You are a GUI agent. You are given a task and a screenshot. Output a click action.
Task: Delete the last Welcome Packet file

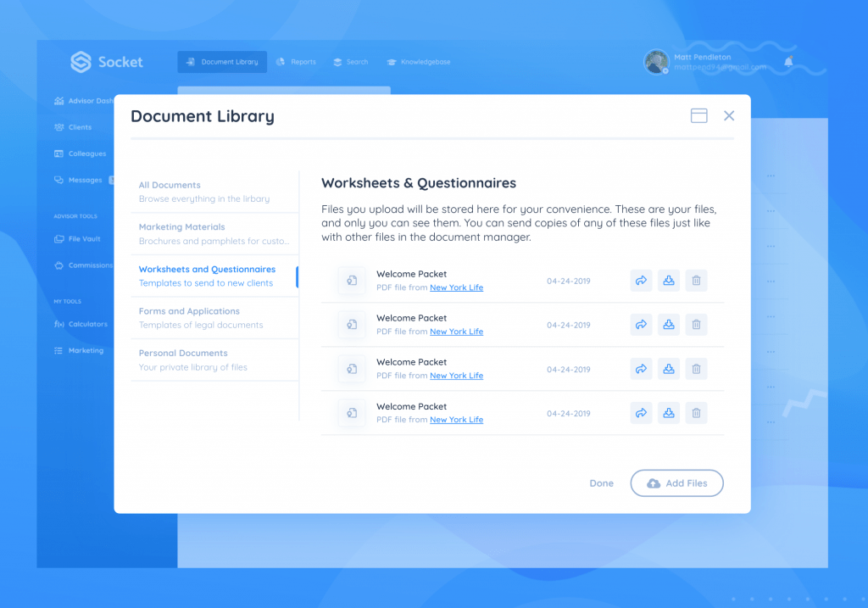(x=697, y=413)
